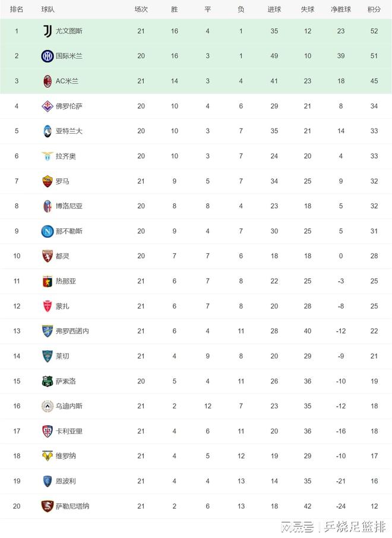Open the 亚特兰大 team name link
The height and width of the screenshot is (538, 392).
[69, 131]
